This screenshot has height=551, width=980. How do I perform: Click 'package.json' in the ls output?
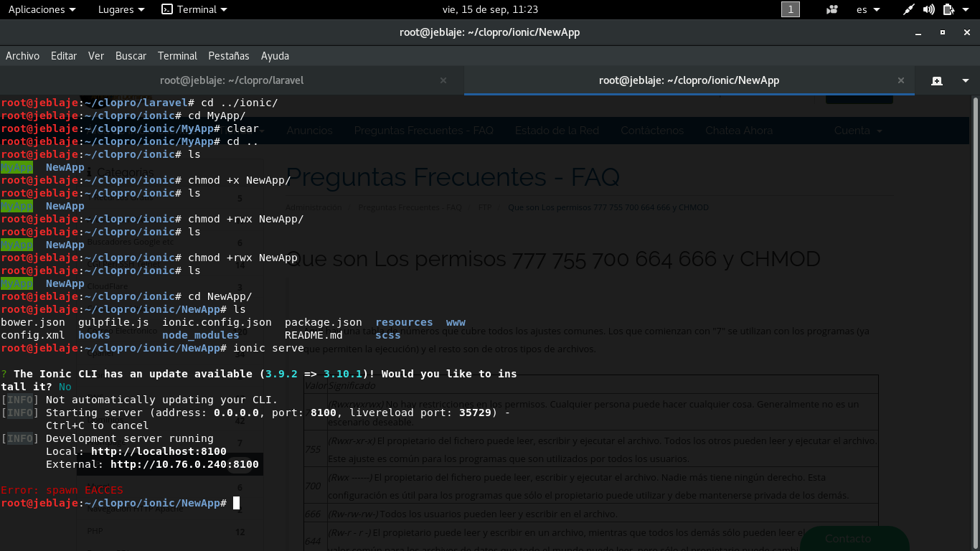click(x=324, y=322)
